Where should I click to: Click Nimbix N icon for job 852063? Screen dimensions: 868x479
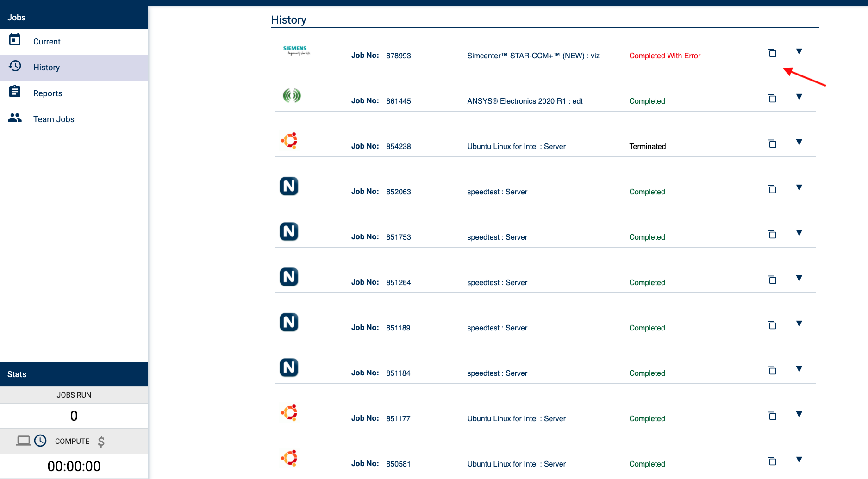[289, 186]
